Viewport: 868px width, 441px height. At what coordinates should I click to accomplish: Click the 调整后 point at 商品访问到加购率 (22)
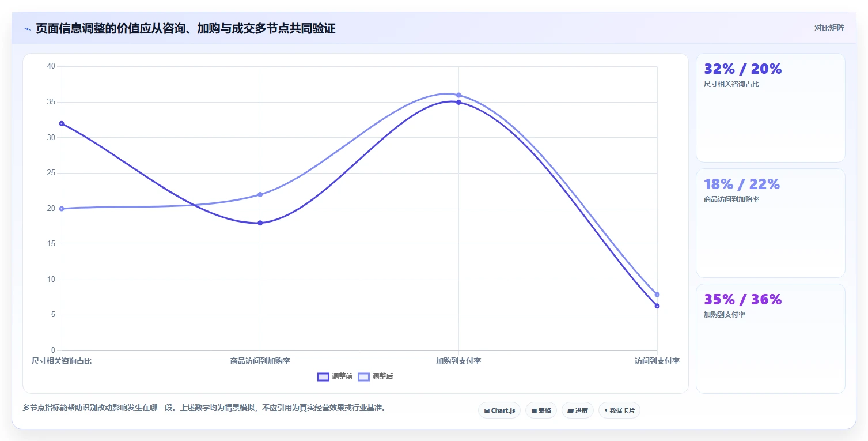(x=260, y=194)
